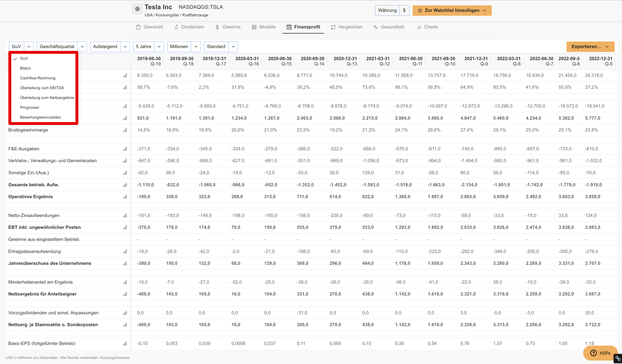The image size is (622, 364).
Task: Open the Nutzungshinweise footer link
Action: [115, 358]
